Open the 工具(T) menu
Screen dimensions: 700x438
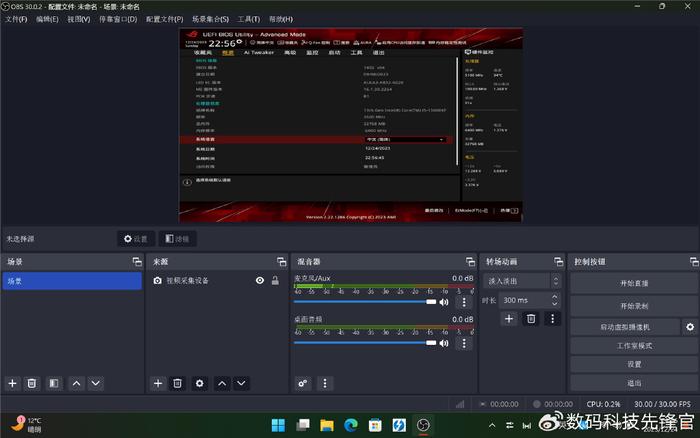pyautogui.click(x=248, y=19)
